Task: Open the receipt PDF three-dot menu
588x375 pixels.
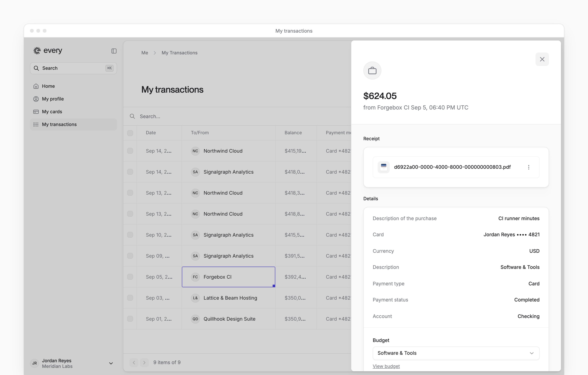Action: pos(528,167)
